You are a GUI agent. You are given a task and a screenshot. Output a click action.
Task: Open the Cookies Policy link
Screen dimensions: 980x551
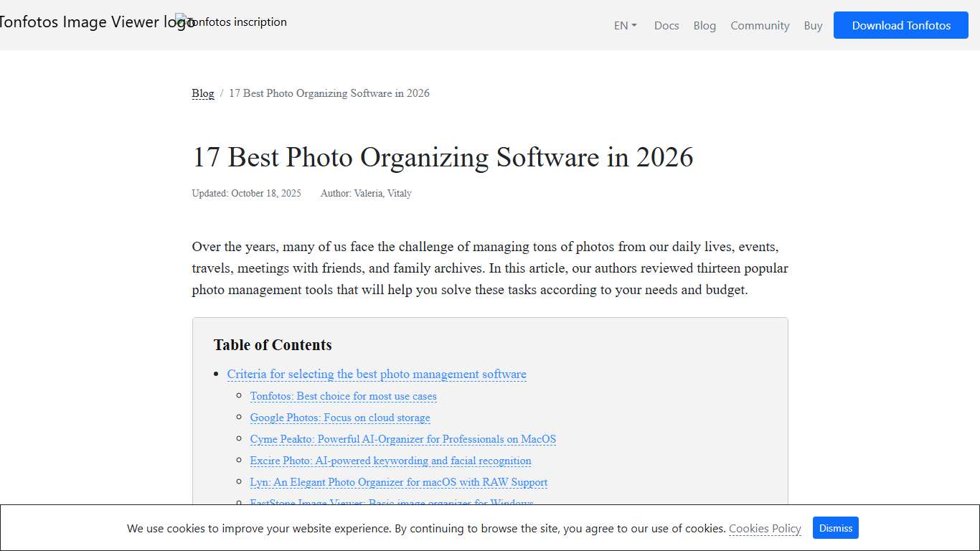tap(765, 528)
